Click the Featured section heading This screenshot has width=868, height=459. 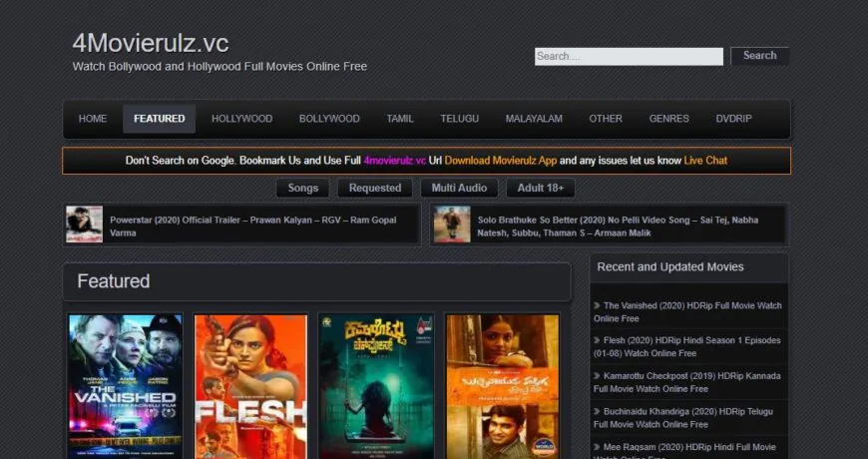tap(114, 281)
